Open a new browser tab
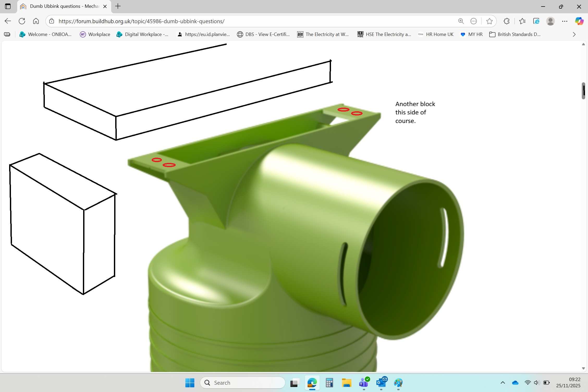The width and height of the screenshot is (588, 392). [118, 6]
